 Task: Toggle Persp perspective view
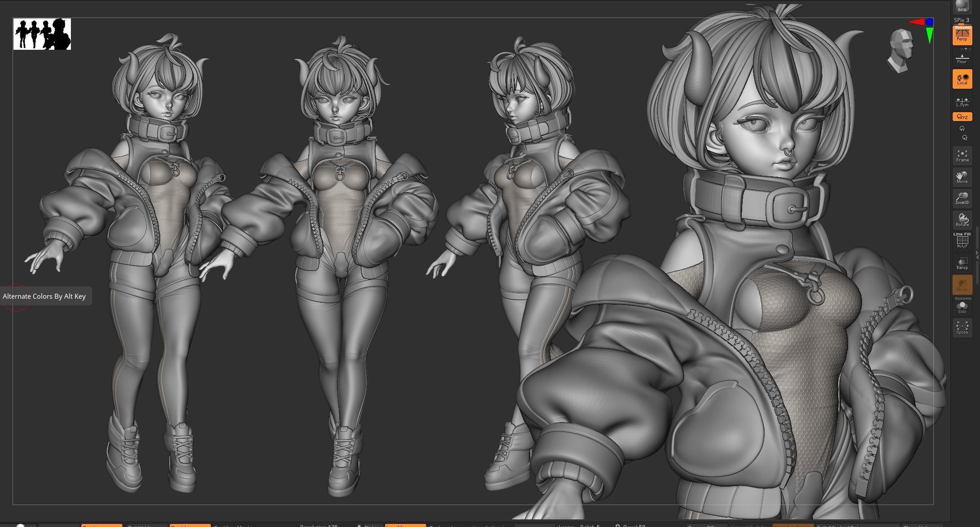(x=962, y=35)
